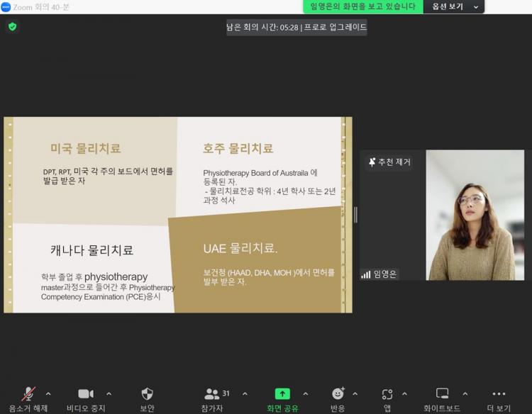Screen dimensions: 532x414
Task: Click the 추천 제거 remove pin button
Action: pos(389,162)
